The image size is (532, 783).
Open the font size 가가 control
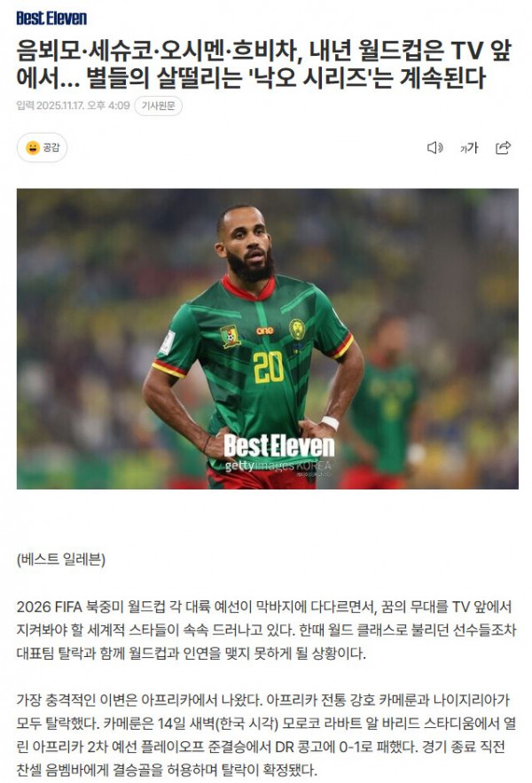coord(468,148)
